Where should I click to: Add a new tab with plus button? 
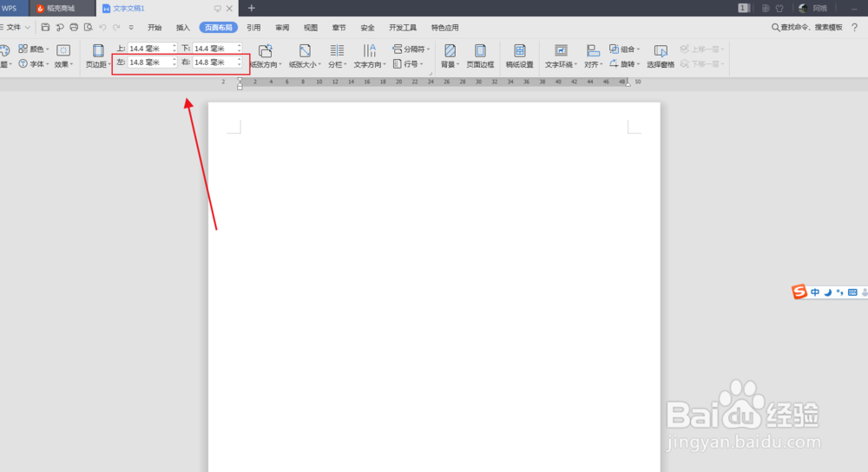252,9
